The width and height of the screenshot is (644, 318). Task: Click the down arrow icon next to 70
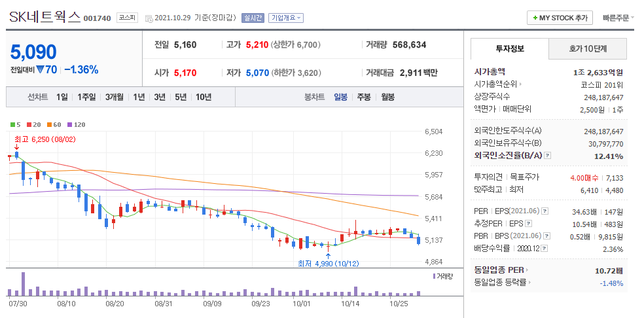point(40,70)
